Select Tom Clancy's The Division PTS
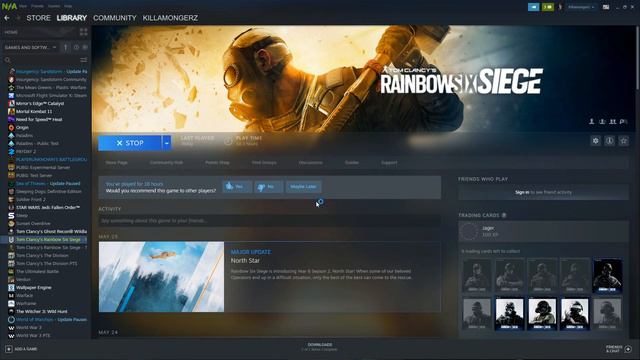This screenshot has width=640, height=360. coord(48,263)
